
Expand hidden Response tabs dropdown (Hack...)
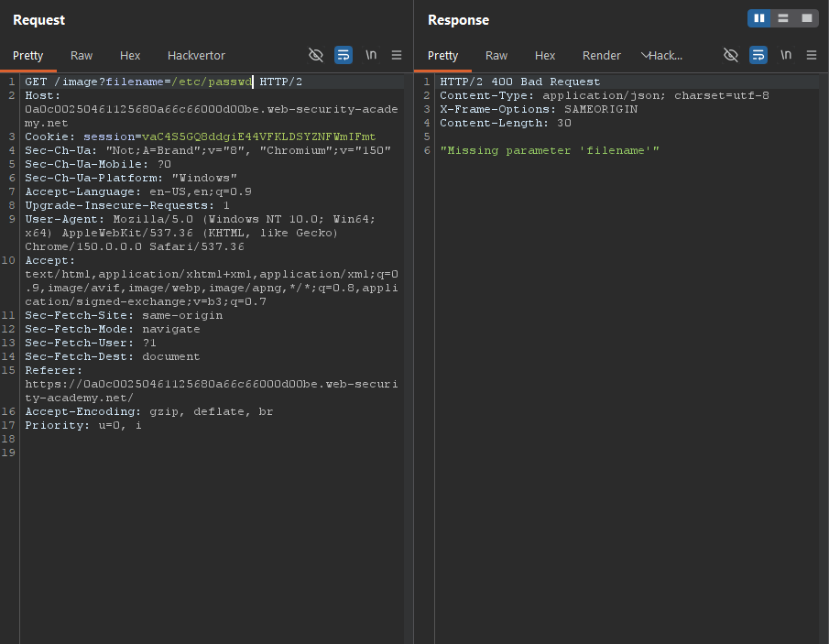coord(661,56)
